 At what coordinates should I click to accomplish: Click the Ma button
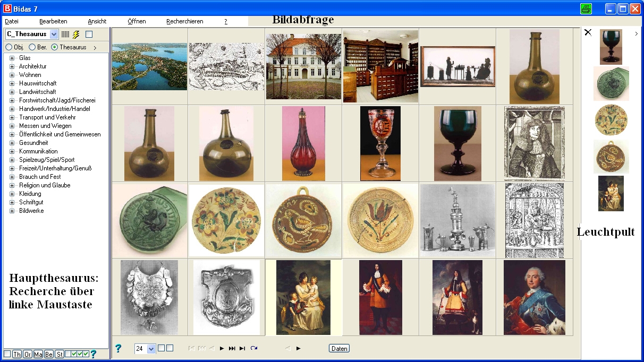[x=38, y=354]
